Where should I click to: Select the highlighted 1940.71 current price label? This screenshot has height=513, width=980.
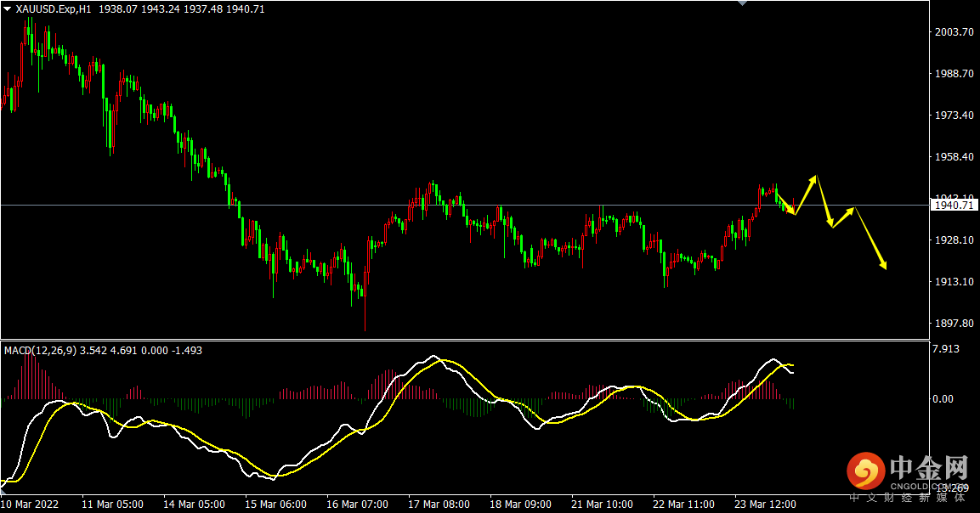point(954,205)
